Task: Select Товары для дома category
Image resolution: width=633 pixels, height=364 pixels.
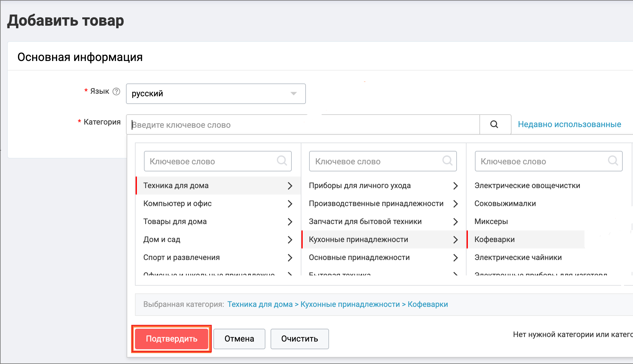Action: pyautogui.click(x=175, y=221)
